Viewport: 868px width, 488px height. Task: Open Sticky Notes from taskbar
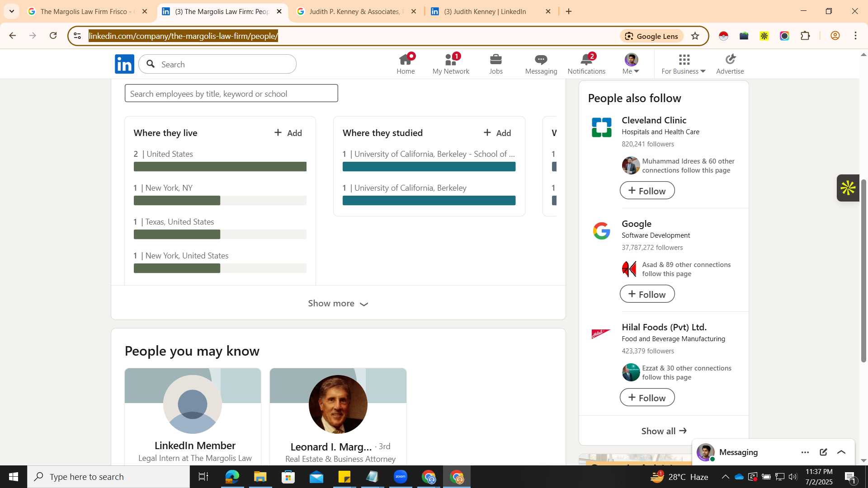[344, 477]
